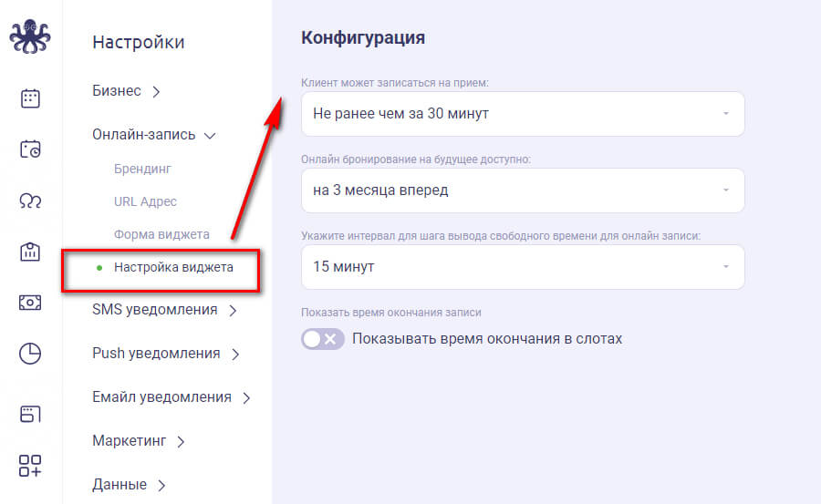Screen dimensions: 821x504
Task: Click the octopus logo icon
Action: click(30, 36)
